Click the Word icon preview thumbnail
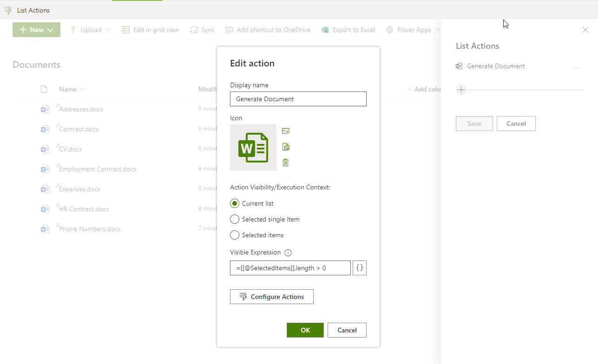Screen dimensions: 598x364 coord(253,148)
